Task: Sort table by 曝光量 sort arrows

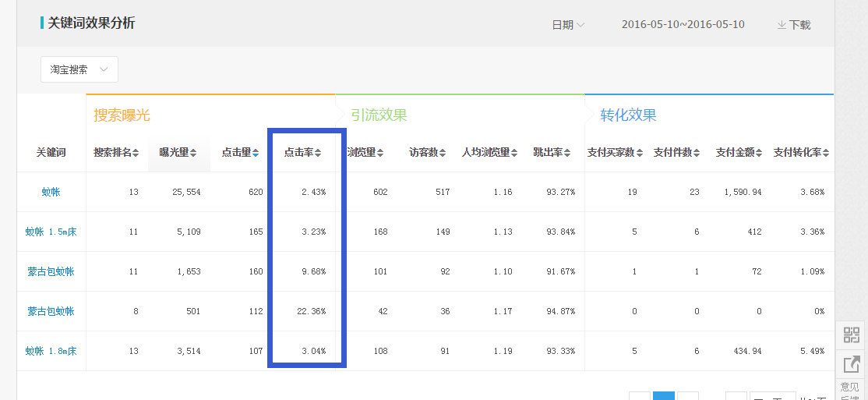Action: coord(193,153)
